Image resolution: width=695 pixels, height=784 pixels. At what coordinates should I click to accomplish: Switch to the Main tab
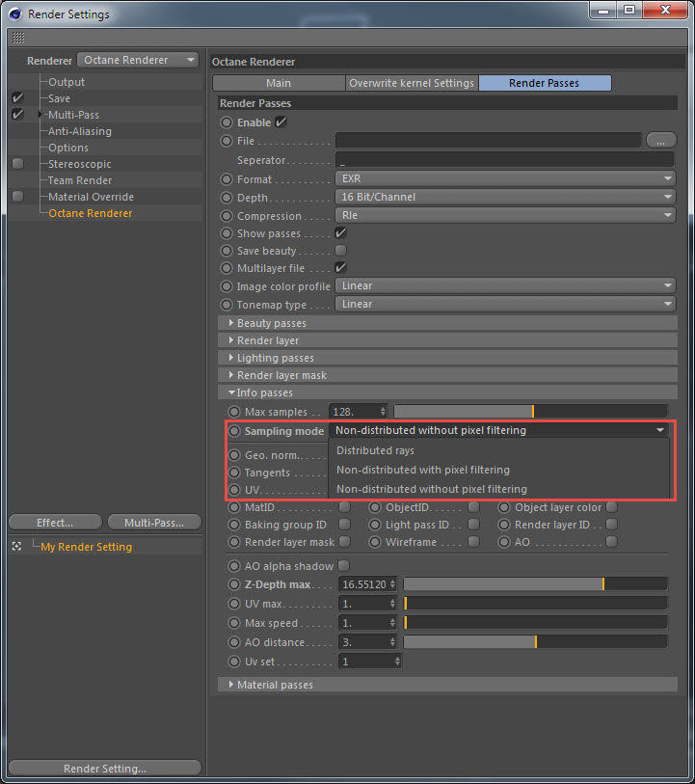point(279,83)
